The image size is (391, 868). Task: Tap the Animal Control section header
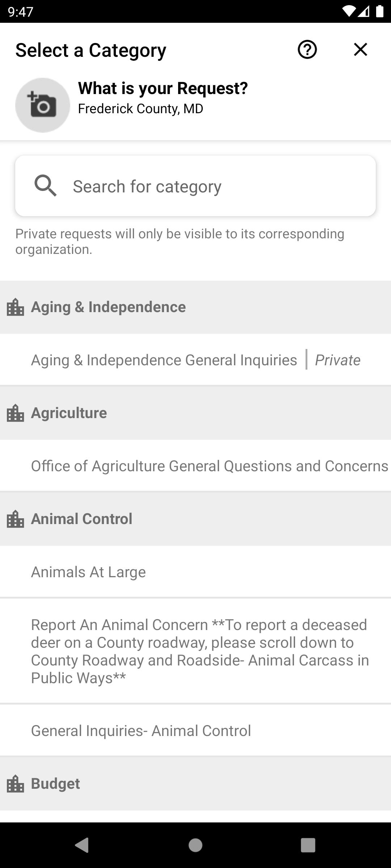[x=82, y=519]
